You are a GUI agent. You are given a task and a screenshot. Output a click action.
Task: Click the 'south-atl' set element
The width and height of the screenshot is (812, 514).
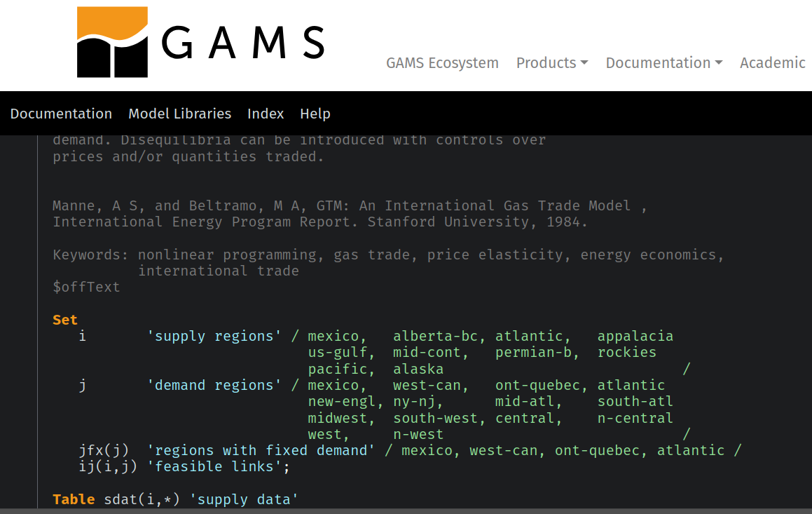[635, 402]
